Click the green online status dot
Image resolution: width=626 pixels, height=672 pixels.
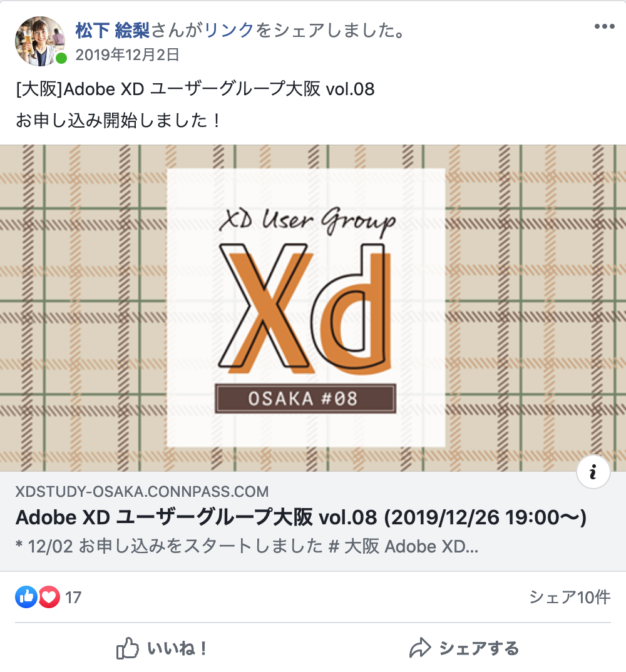coord(61,58)
